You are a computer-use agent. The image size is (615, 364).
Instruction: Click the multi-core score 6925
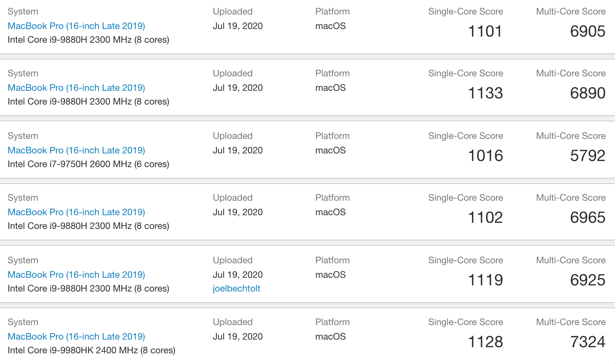(x=588, y=280)
